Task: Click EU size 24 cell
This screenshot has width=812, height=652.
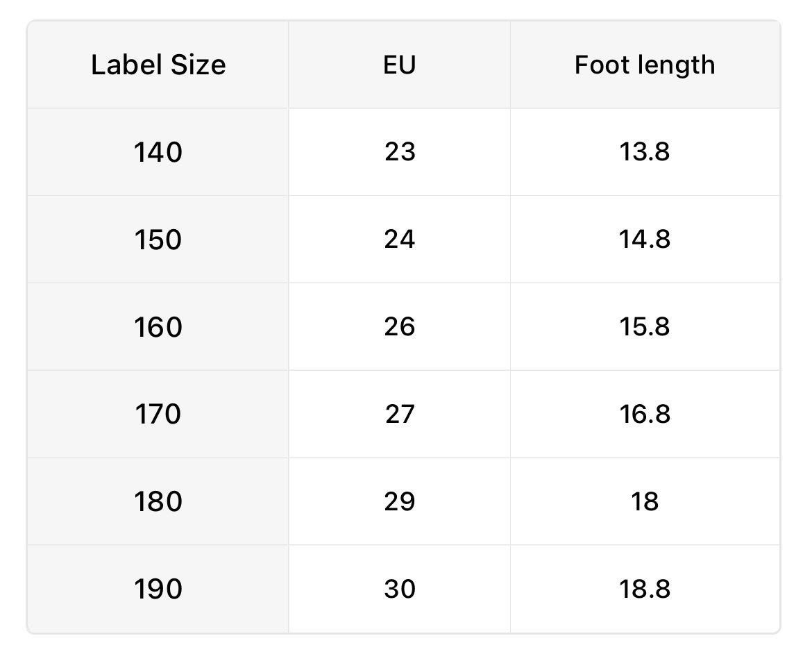Action: (x=400, y=239)
